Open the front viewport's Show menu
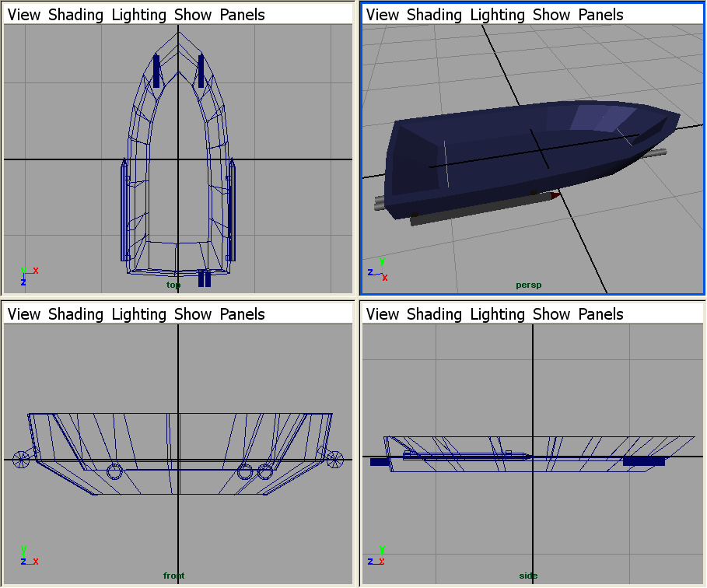Screen dimensions: 707x588 (193, 314)
